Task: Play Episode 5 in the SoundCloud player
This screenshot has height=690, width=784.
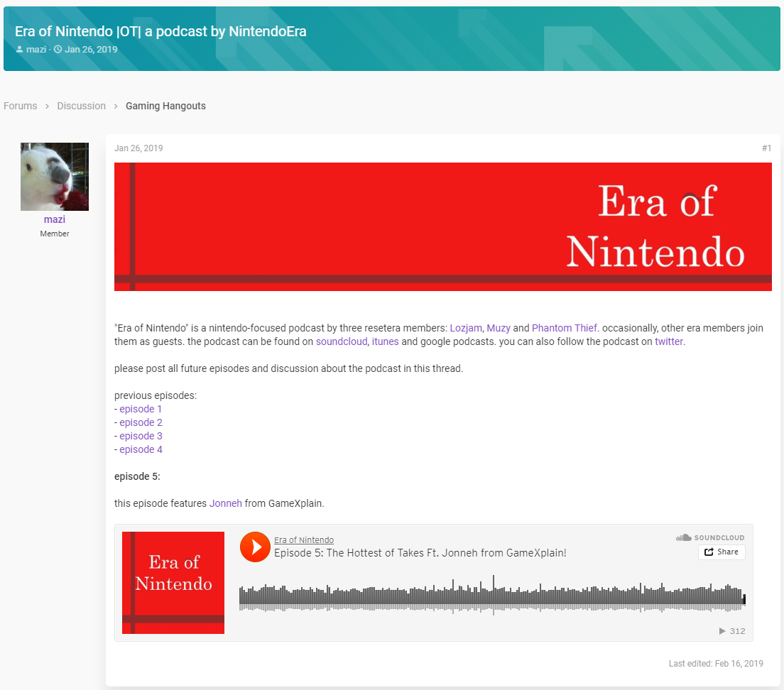Action: [255, 547]
